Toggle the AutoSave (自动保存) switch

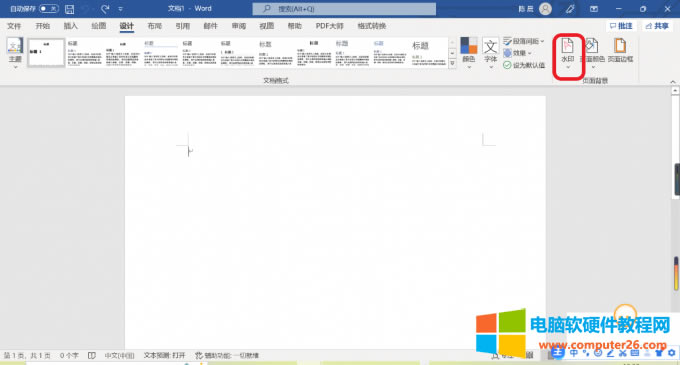(49, 9)
